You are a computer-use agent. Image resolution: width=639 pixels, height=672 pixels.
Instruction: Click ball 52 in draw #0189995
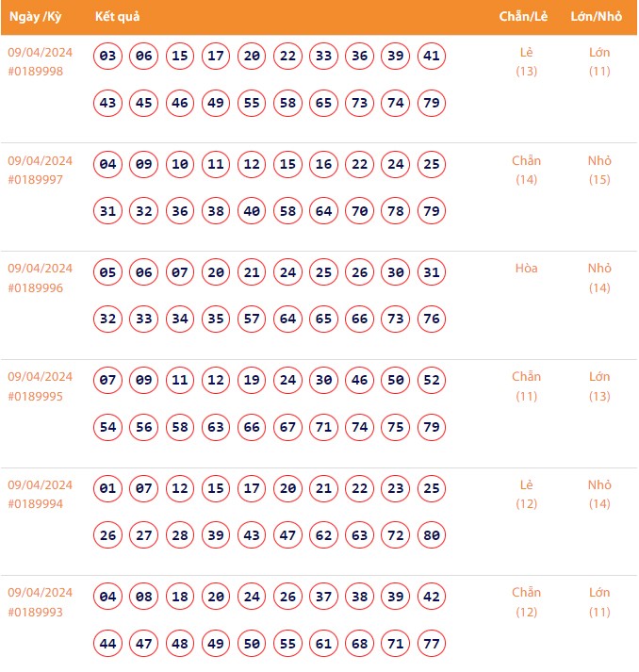coord(431,381)
